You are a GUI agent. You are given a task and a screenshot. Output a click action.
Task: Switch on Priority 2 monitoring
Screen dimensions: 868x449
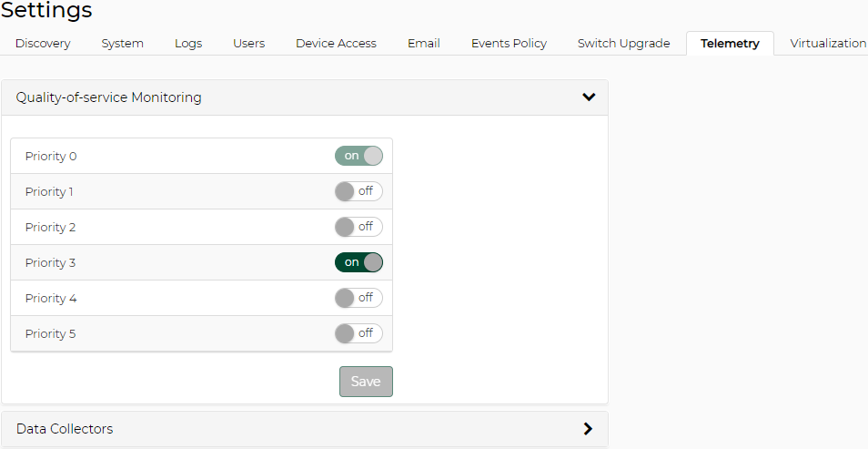pos(358,227)
